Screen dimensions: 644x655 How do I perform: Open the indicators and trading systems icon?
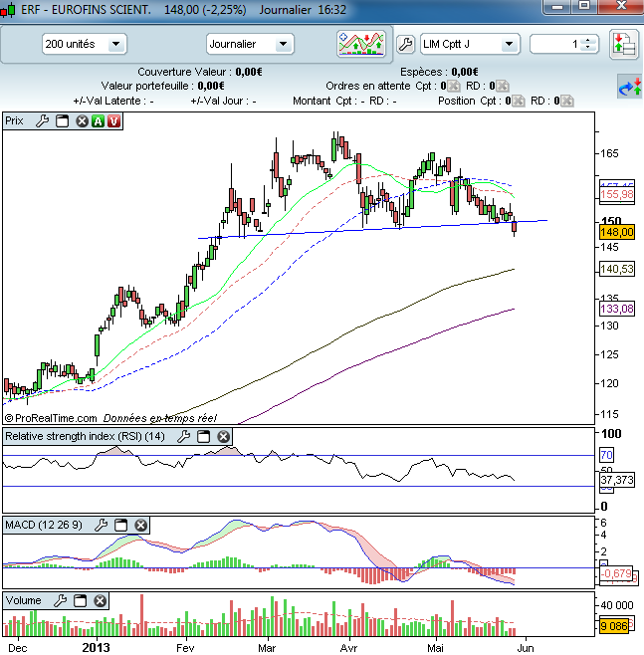361,44
